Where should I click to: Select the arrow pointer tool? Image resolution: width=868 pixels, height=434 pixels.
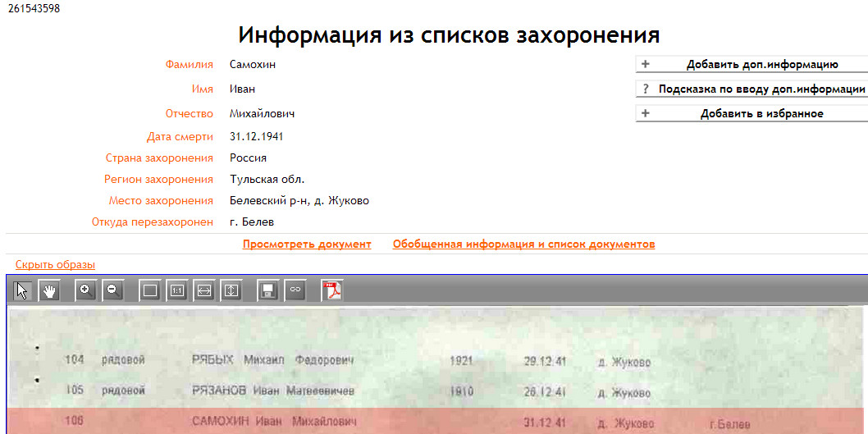(x=23, y=290)
